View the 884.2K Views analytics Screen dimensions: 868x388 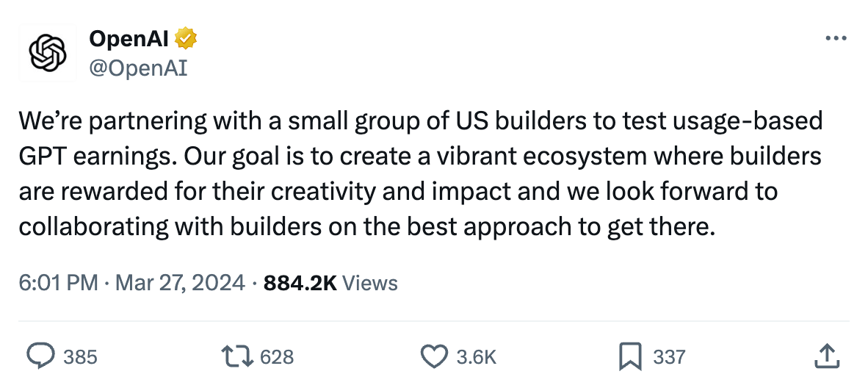pyautogui.click(x=330, y=283)
